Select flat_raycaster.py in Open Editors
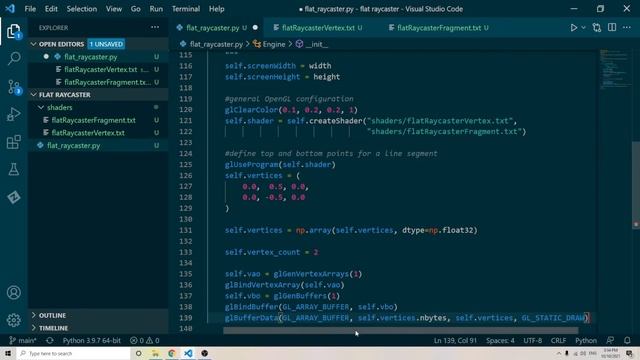 (98, 57)
